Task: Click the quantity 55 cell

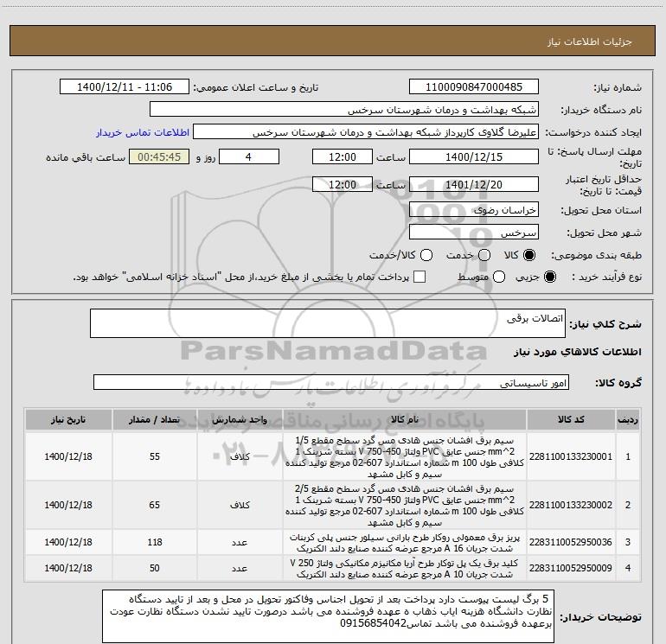Action: 155,456
